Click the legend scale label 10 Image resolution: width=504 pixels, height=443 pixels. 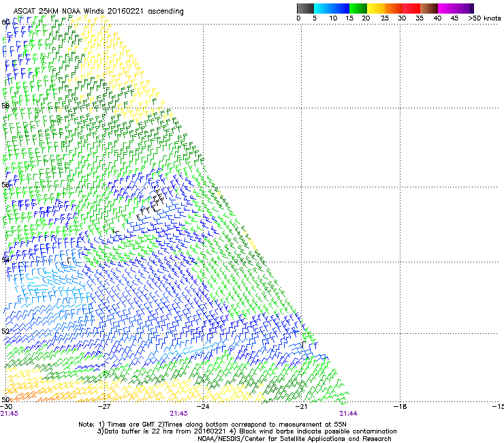tap(333, 18)
